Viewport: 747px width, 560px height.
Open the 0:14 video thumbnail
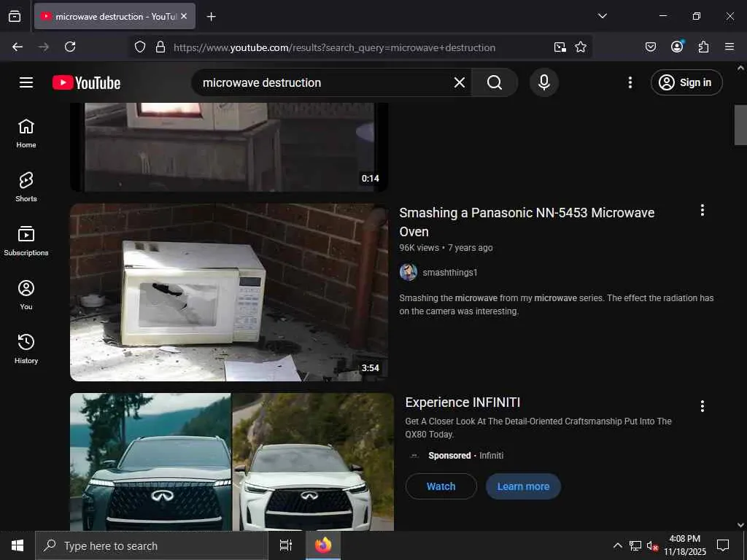click(x=228, y=147)
